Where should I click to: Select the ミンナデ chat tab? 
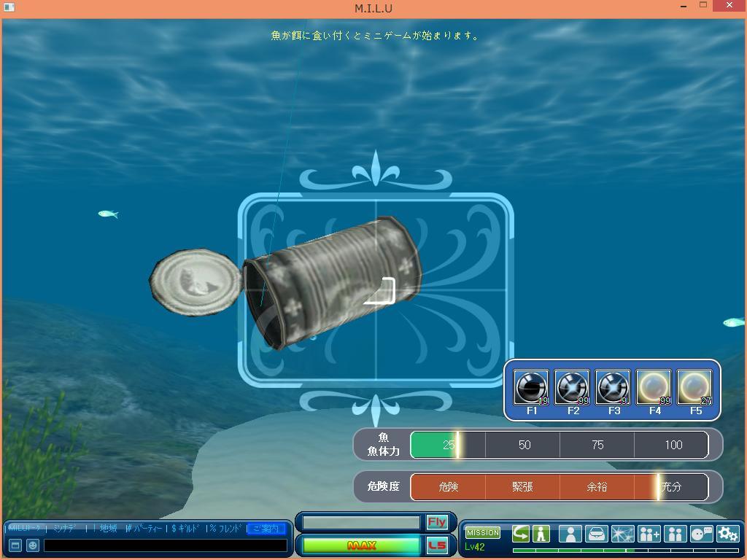coord(65,528)
